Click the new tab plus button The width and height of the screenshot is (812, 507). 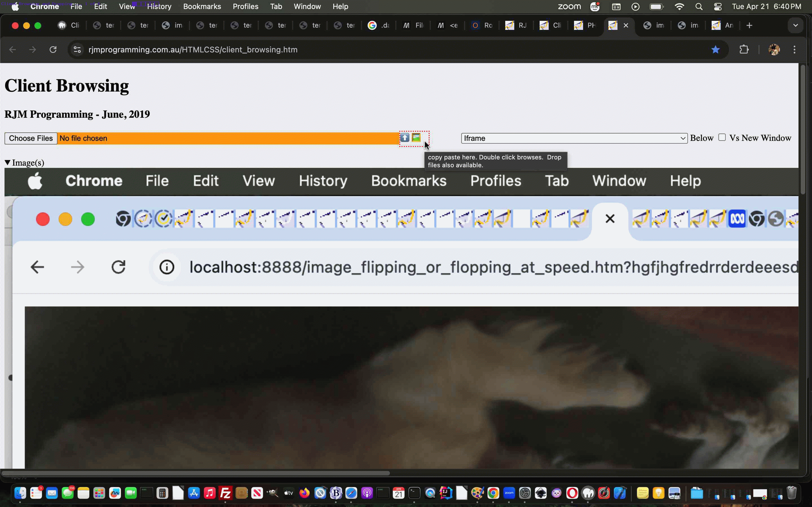coord(749,25)
